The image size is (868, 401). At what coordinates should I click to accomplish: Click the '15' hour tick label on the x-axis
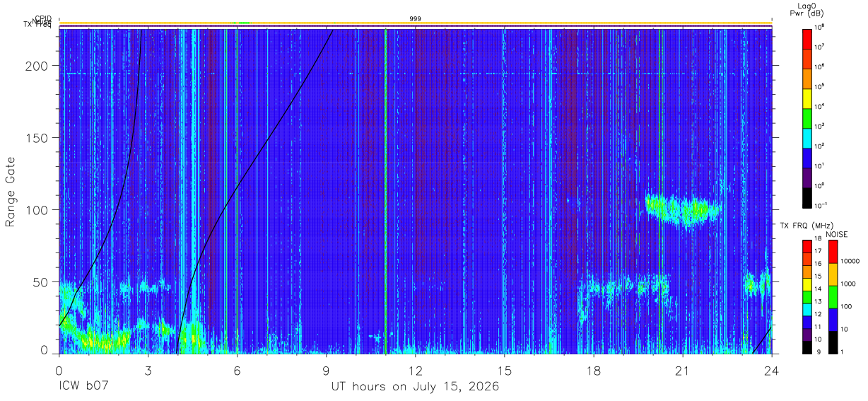click(x=505, y=371)
